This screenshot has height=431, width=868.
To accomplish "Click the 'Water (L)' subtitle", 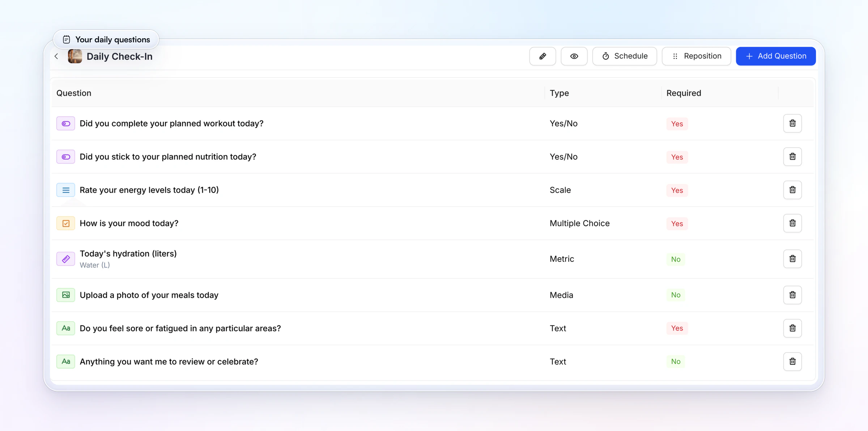I will click(x=95, y=265).
